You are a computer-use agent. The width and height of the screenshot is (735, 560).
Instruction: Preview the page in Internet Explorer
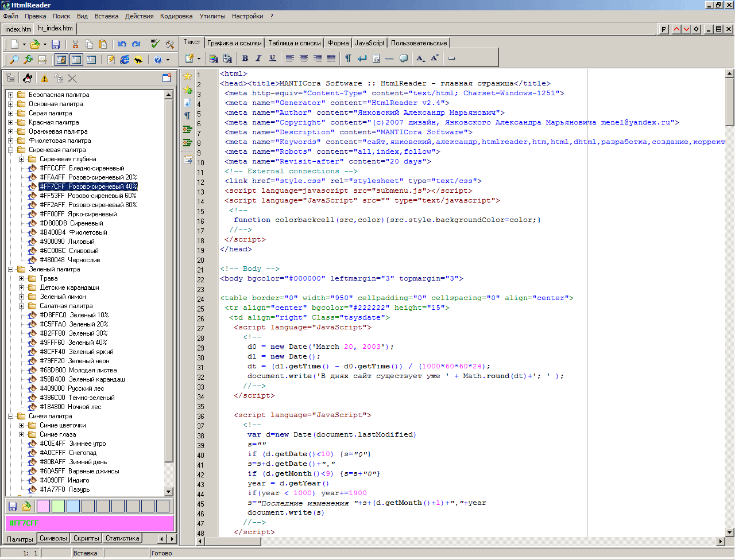[125, 60]
